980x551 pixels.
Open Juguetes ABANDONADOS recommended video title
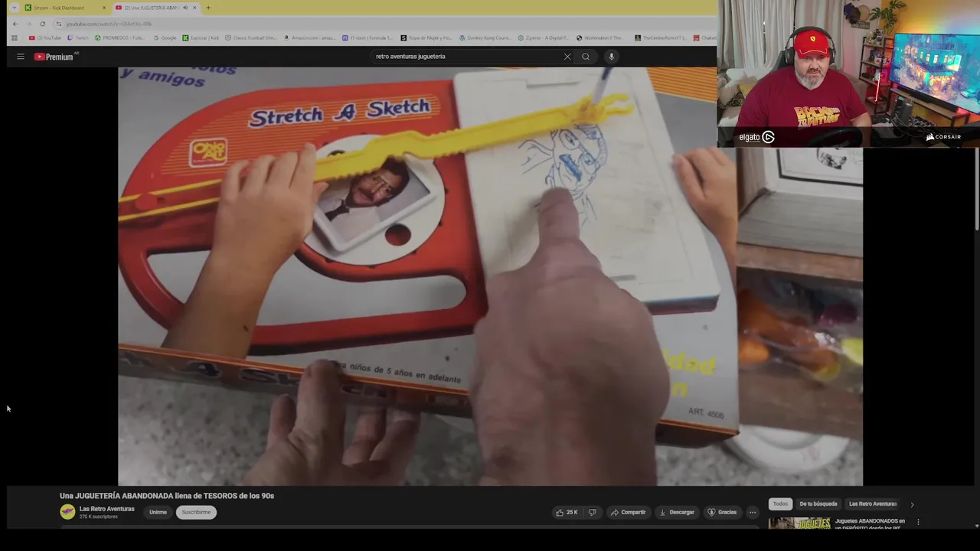pos(870,524)
